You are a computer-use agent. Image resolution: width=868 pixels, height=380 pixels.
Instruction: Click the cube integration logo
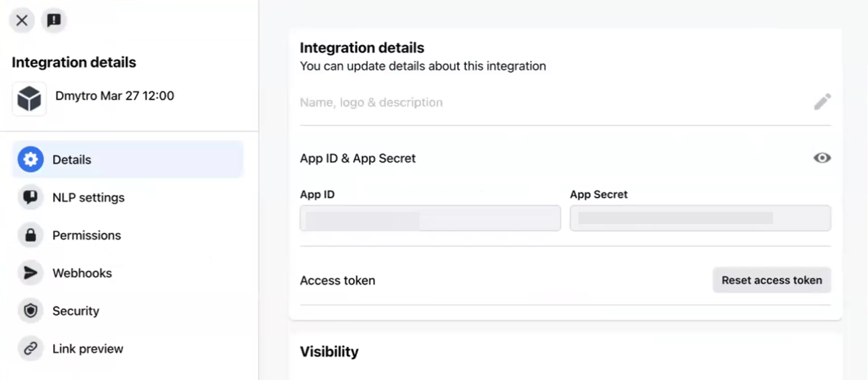click(x=30, y=99)
